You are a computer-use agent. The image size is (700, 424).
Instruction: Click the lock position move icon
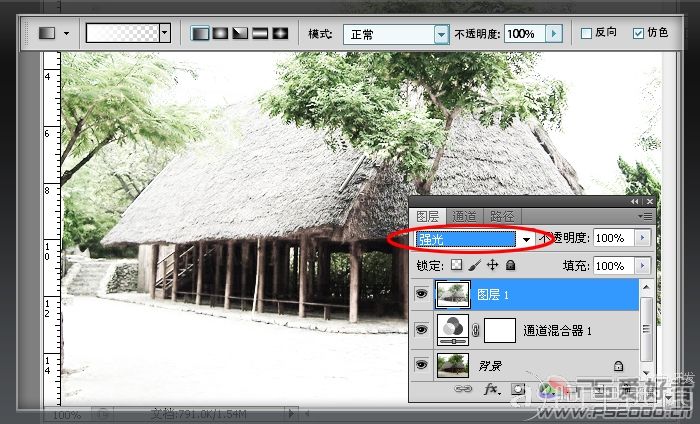[x=492, y=265]
